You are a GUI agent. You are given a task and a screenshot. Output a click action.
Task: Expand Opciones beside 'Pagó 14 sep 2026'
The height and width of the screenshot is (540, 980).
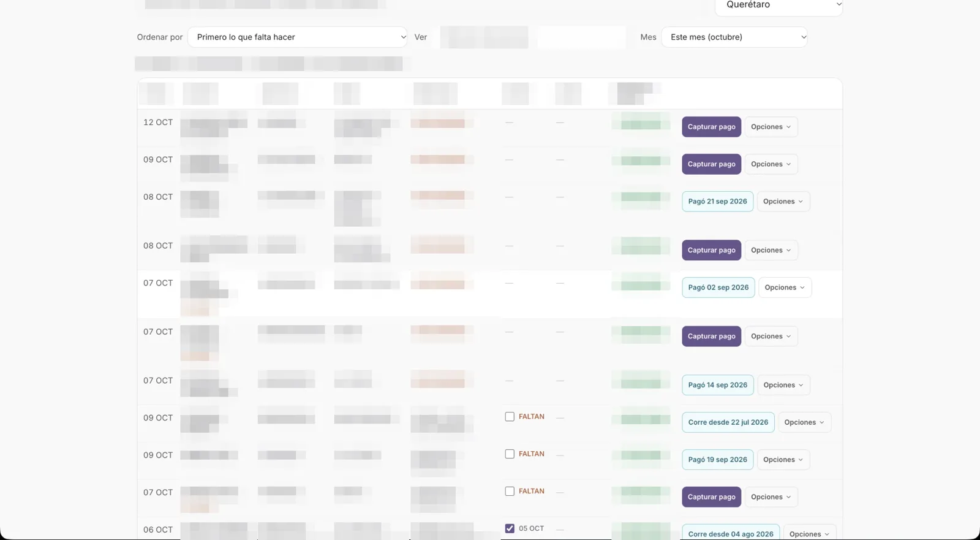click(x=784, y=385)
